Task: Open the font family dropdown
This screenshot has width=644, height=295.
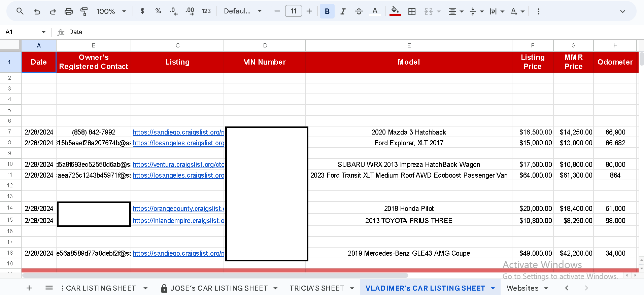Action: [243, 11]
